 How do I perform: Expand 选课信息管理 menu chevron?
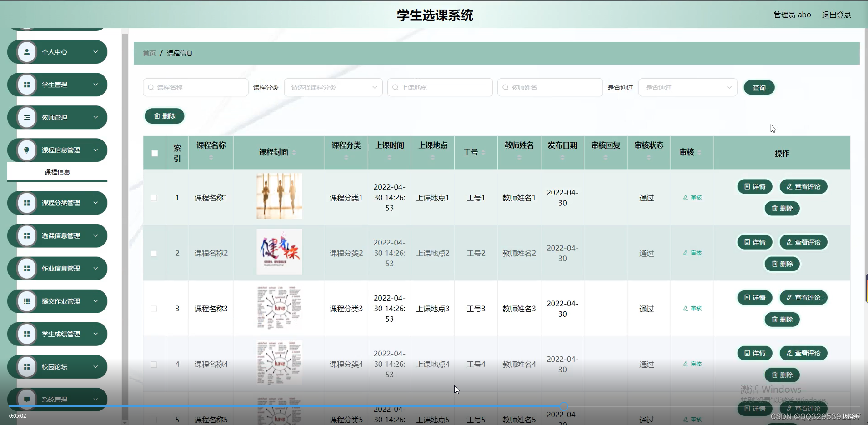tap(95, 235)
